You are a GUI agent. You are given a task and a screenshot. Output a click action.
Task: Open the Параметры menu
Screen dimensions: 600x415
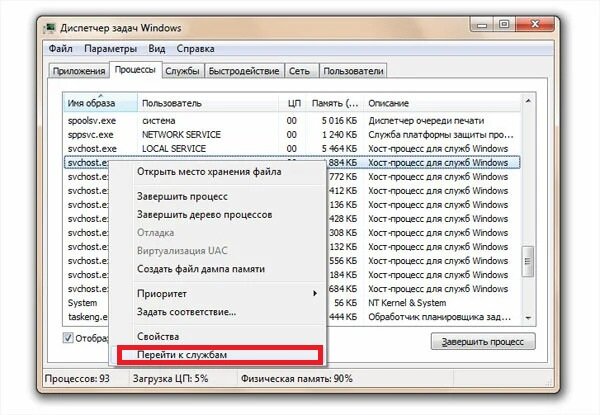click(x=110, y=49)
